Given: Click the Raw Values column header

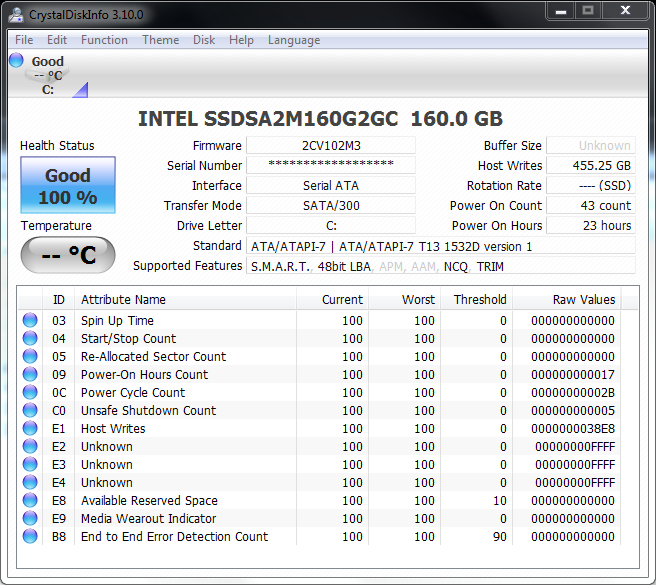Looking at the screenshot, I should tap(567, 300).
